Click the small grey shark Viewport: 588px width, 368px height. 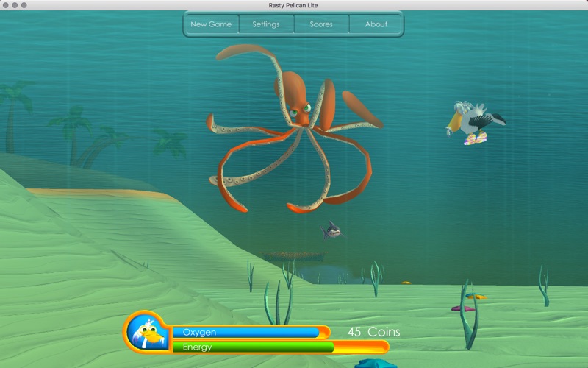[332, 230]
